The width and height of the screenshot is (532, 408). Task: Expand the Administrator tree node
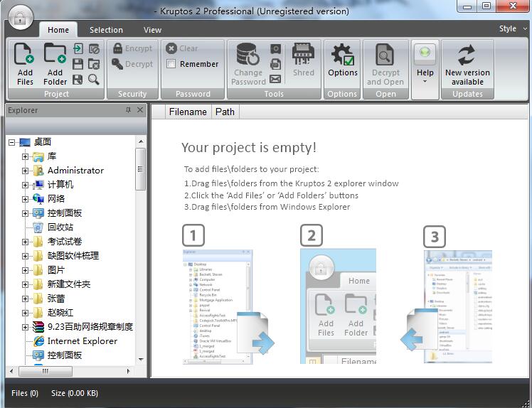coord(25,171)
